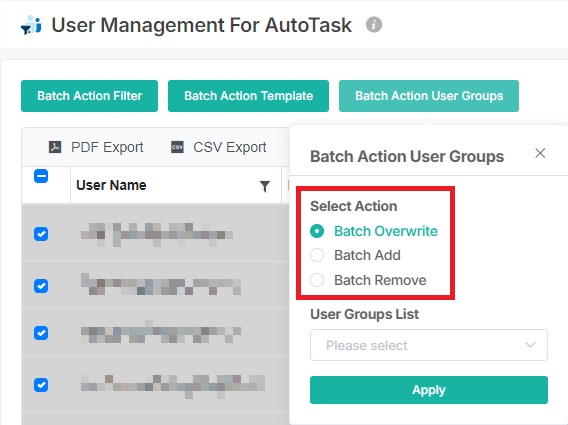Click the User Management For AutoTask title
This screenshot has height=425, width=568.
pos(201,25)
